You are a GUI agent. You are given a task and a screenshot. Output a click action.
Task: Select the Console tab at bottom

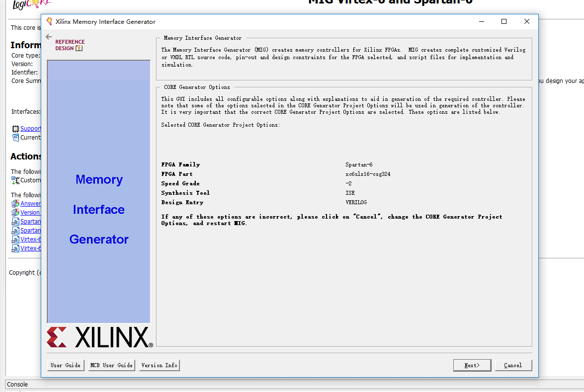click(17, 384)
